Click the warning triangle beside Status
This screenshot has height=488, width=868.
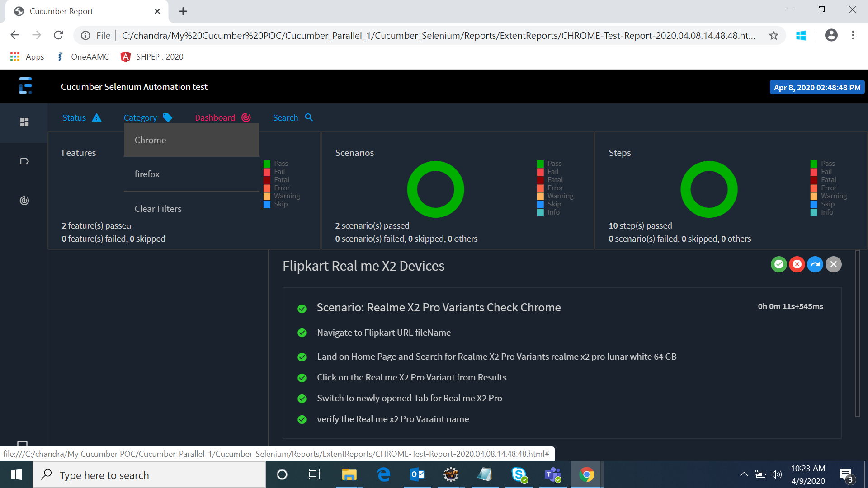pos(97,117)
